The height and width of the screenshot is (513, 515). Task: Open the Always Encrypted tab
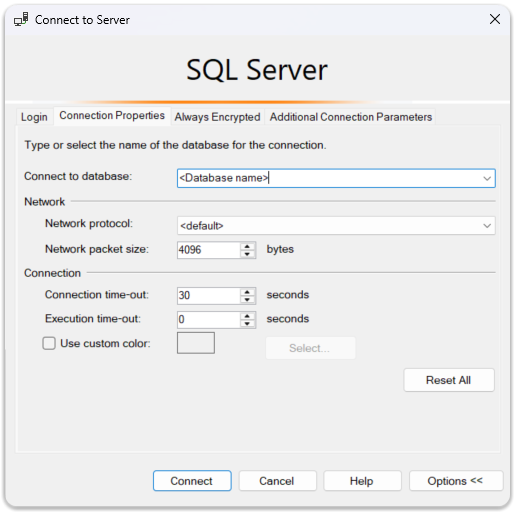click(217, 117)
